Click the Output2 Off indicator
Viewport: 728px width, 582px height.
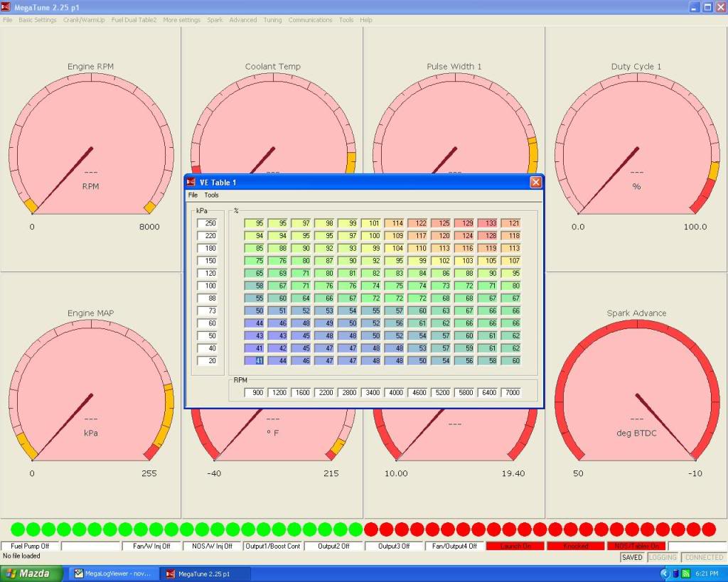click(333, 546)
